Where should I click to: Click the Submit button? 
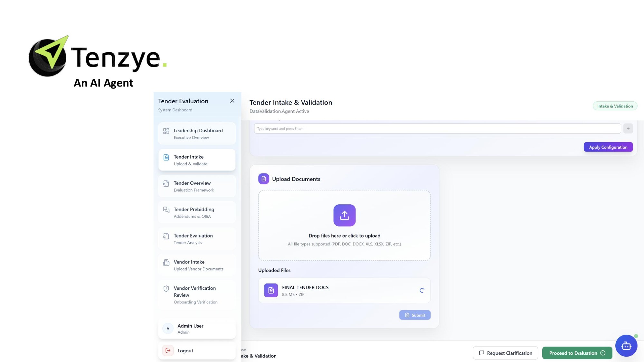click(x=415, y=315)
